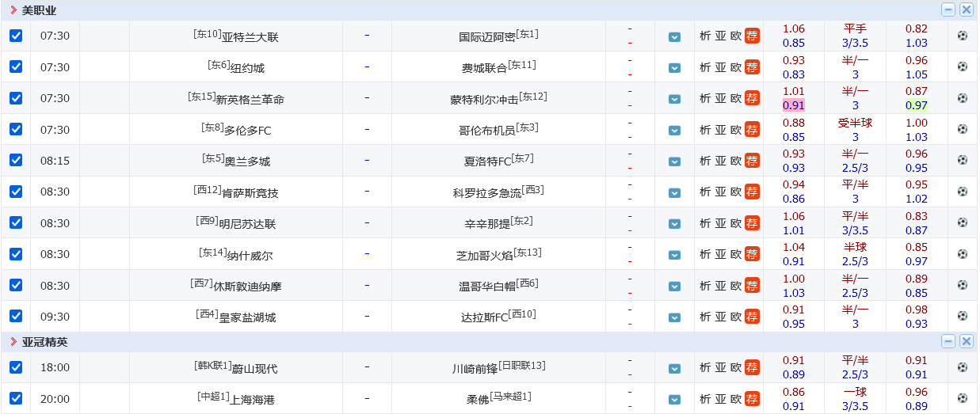
Task: Click the pink highlighted 0.91 odds cell
Action: [793, 105]
